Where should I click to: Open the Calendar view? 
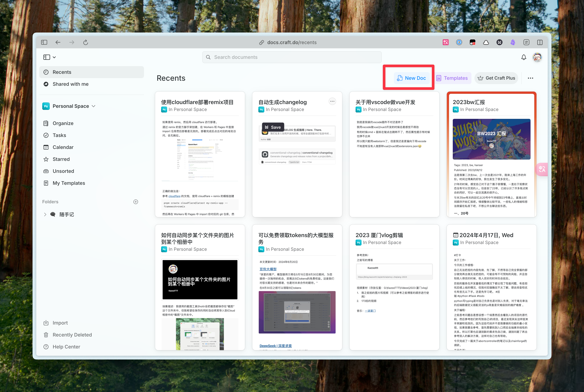click(x=92, y=147)
